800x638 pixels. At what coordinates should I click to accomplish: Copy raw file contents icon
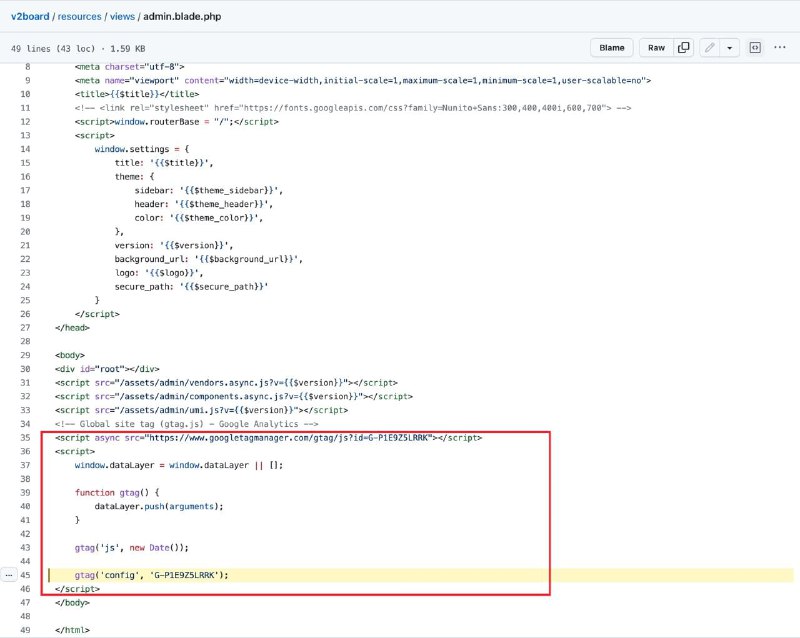pos(683,47)
